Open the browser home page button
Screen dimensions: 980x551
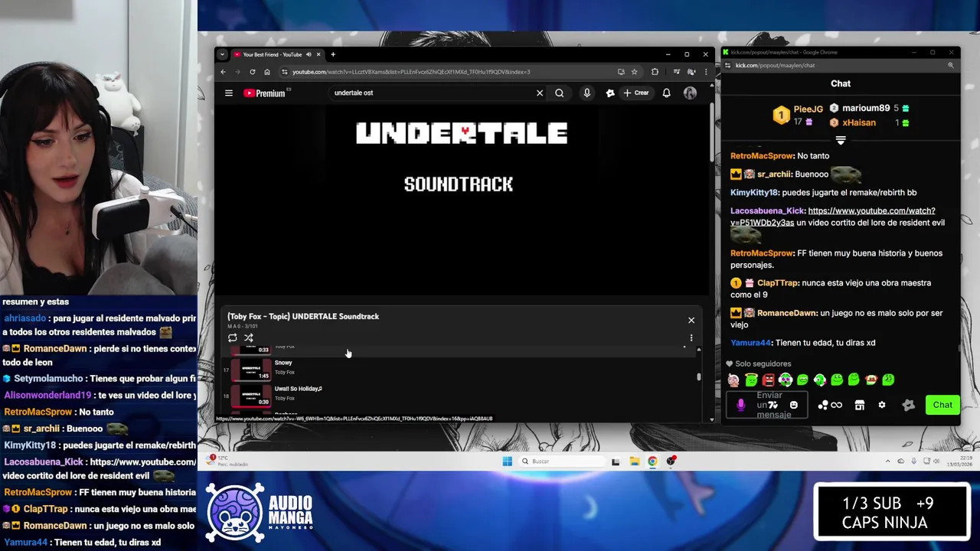(x=266, y=72)
